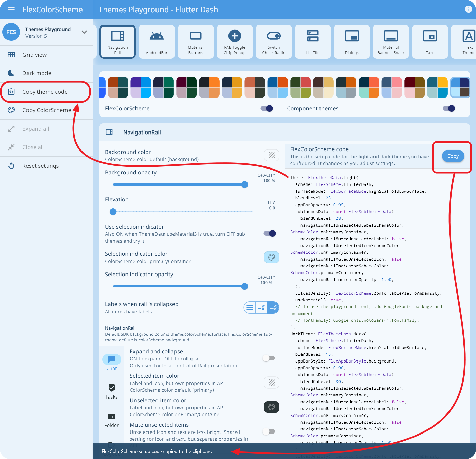
Task: Click the clipboard copied snackbar message
Action: pyautogui.click(x=158, y=451)
